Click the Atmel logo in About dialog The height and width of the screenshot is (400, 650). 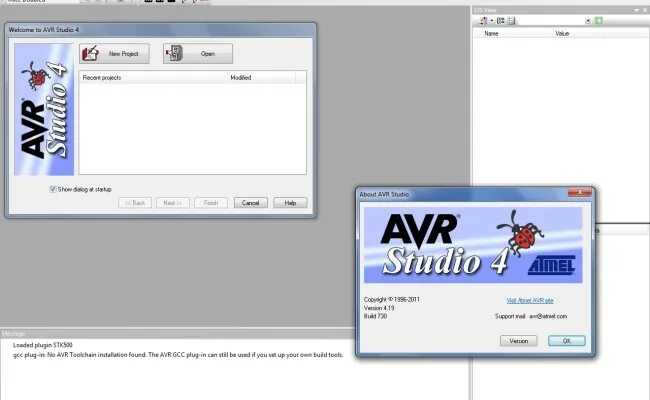pyautogui.click(x=551, y=265)
